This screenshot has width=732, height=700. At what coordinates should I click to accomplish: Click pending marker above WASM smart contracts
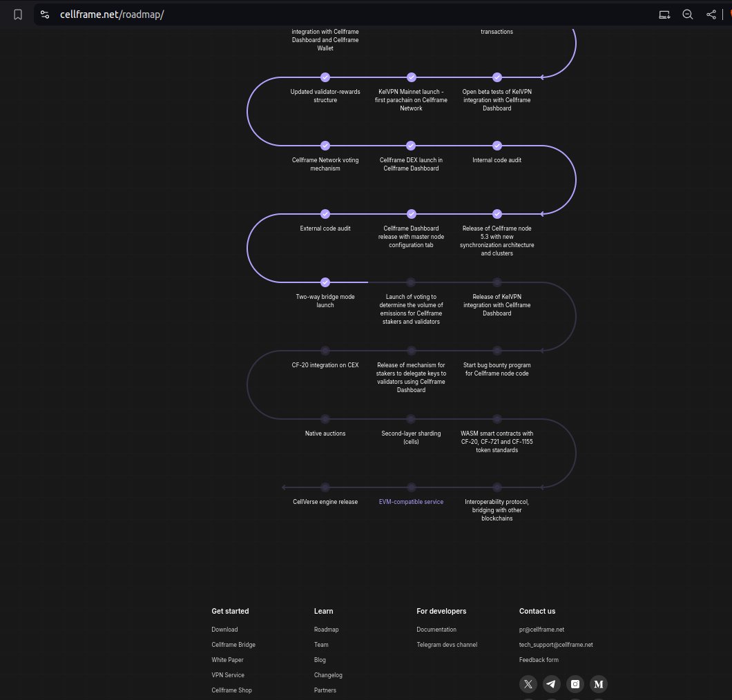point(497,419)
